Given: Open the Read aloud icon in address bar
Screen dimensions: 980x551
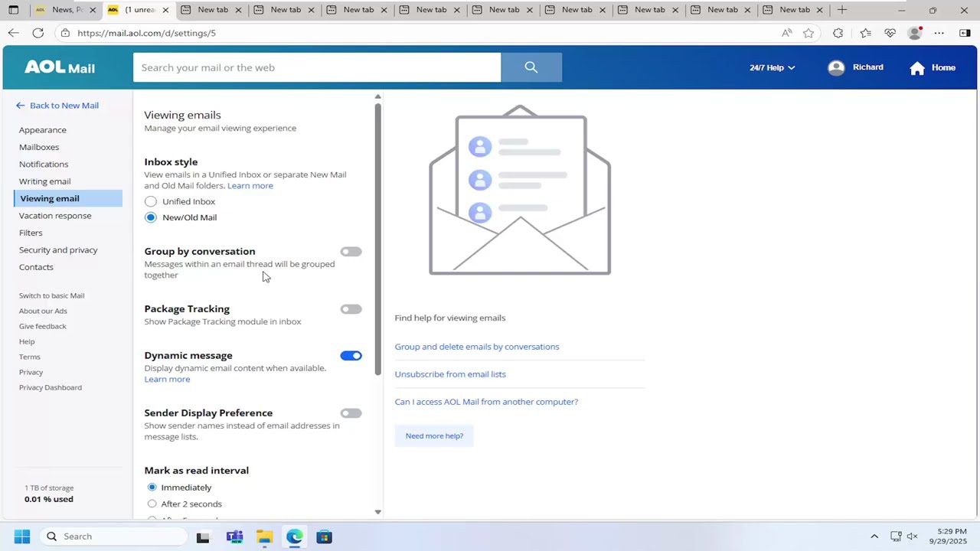Looking at the screenshot, I should pyautogui.click(x=786, y=33).
